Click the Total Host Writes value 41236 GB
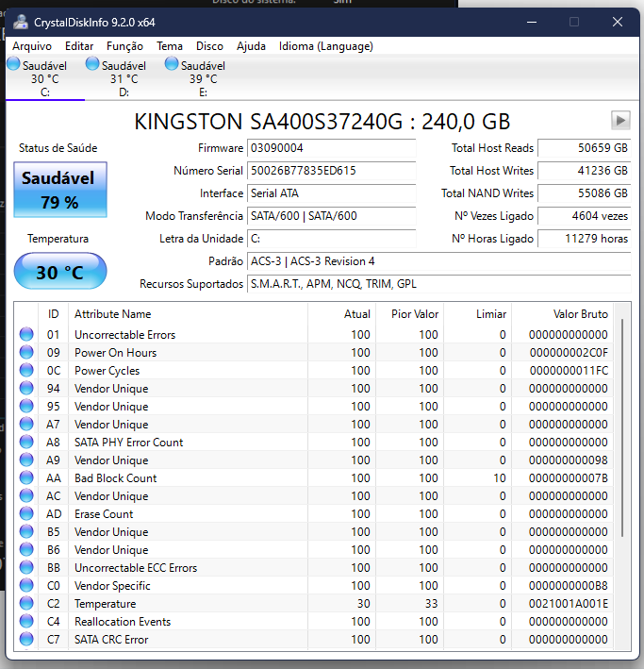 click(585, 171)
